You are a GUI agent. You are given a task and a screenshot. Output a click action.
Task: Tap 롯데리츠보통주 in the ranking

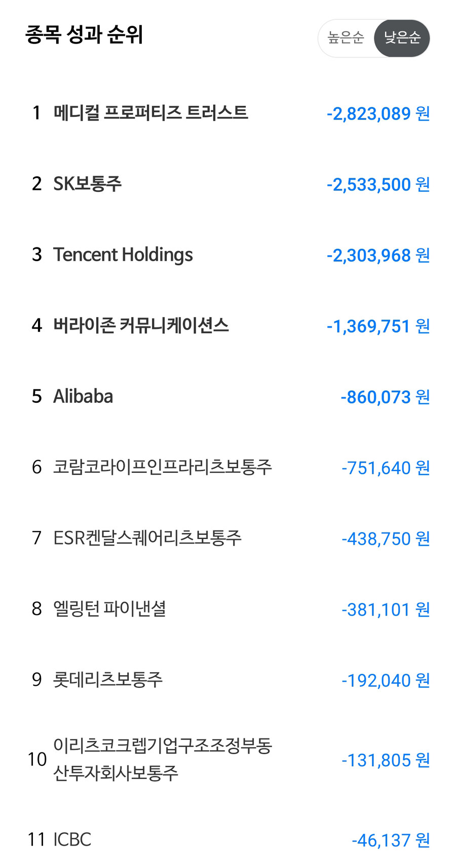coord(108,680)
